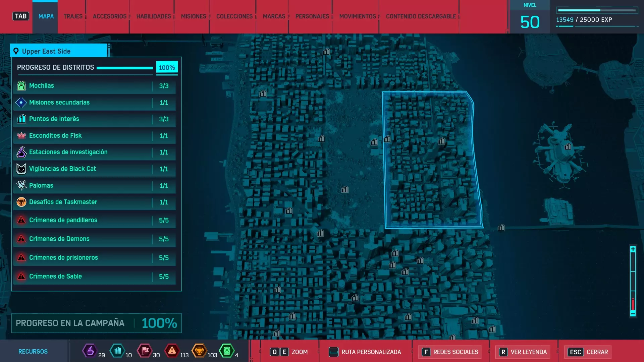
Task: Select the Puntos de interés row
Action: 94,119
